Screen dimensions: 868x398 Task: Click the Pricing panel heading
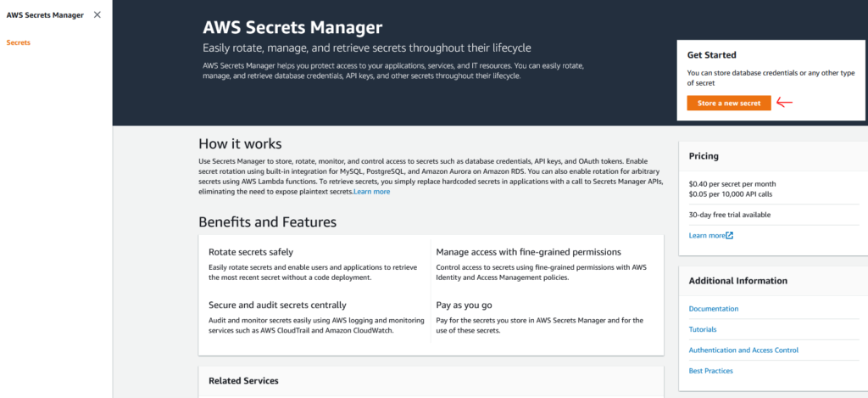click(704, 156)
